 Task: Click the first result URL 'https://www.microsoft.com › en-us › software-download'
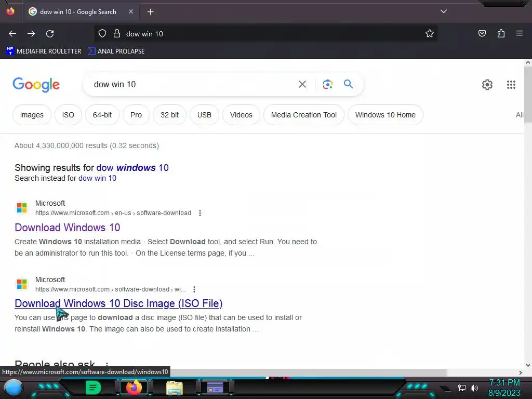(x=113, y=213)
